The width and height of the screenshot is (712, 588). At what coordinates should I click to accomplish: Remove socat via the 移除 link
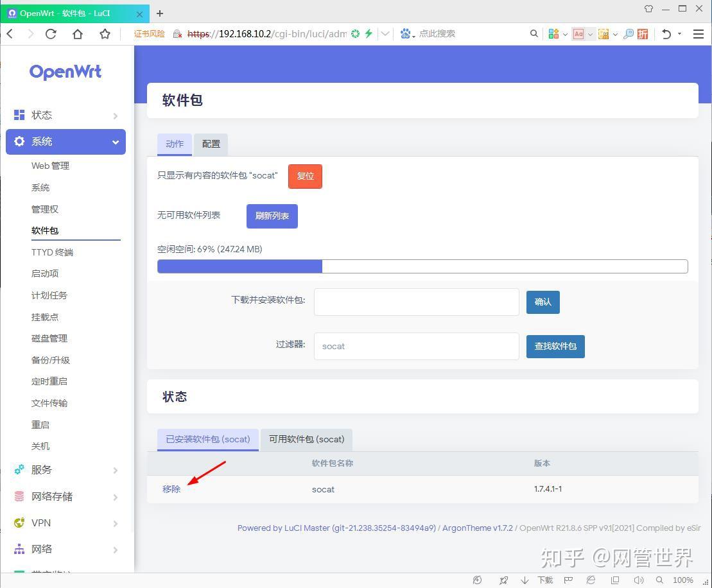(x=171, y=489)
